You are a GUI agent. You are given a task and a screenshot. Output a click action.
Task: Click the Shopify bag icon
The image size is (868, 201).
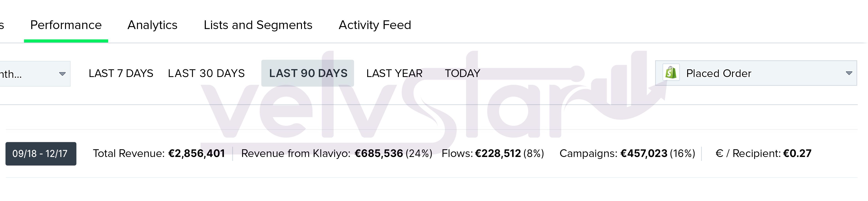pyautogui.click(x=671, y=73)
